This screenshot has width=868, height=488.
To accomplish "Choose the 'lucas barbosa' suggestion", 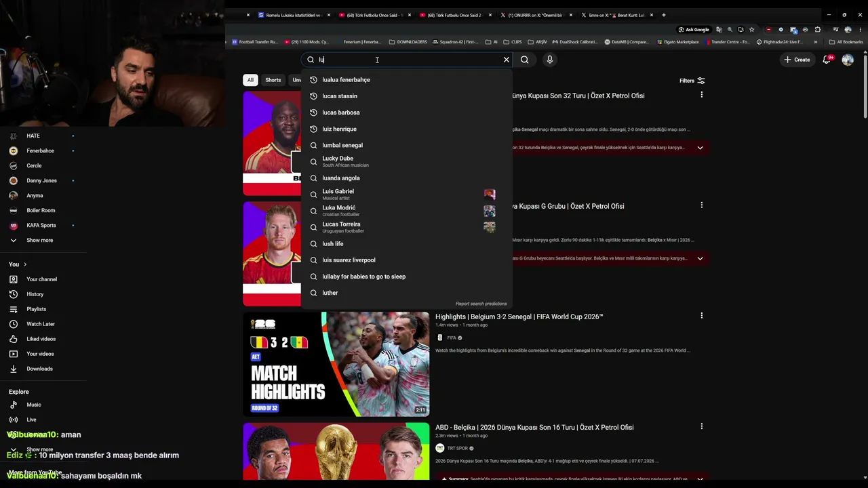I will 407,113.
